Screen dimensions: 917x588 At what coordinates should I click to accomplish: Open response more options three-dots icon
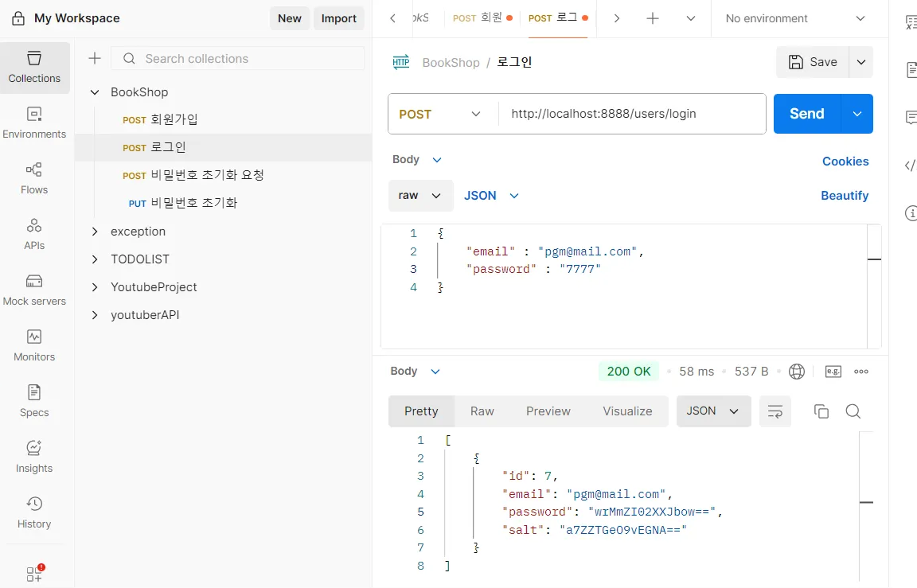(x=860, y=371)
